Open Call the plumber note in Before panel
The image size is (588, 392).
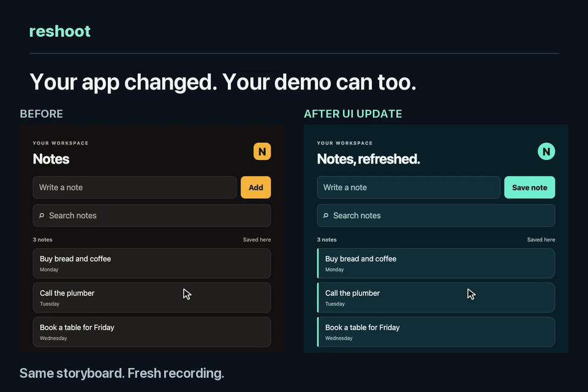152,298
